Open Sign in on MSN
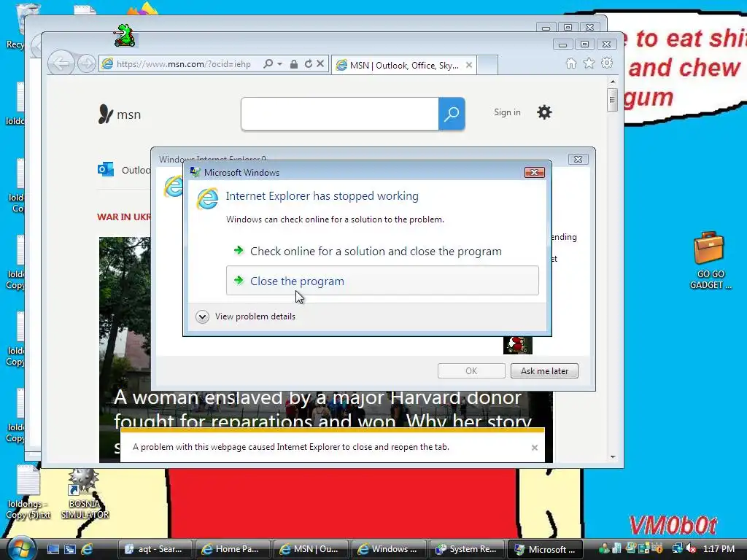 pos(507,112)
